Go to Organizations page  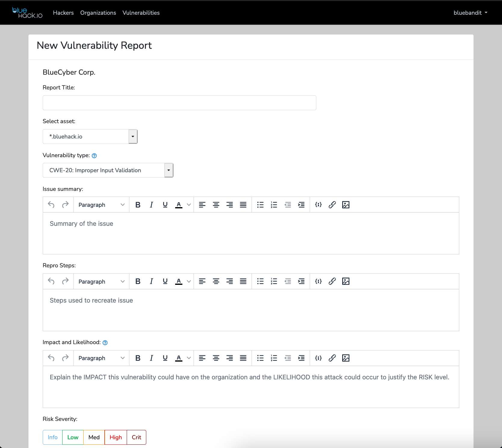[98, 13]
